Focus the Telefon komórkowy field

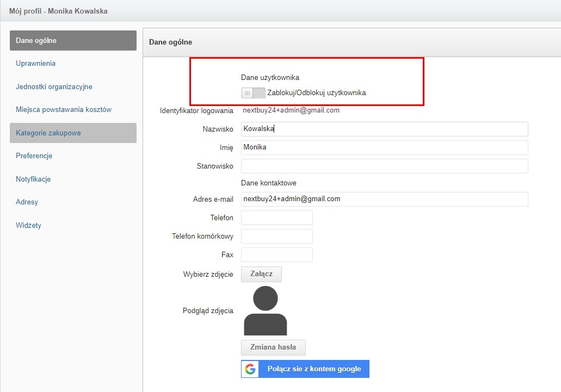click(x=276, y=237)
